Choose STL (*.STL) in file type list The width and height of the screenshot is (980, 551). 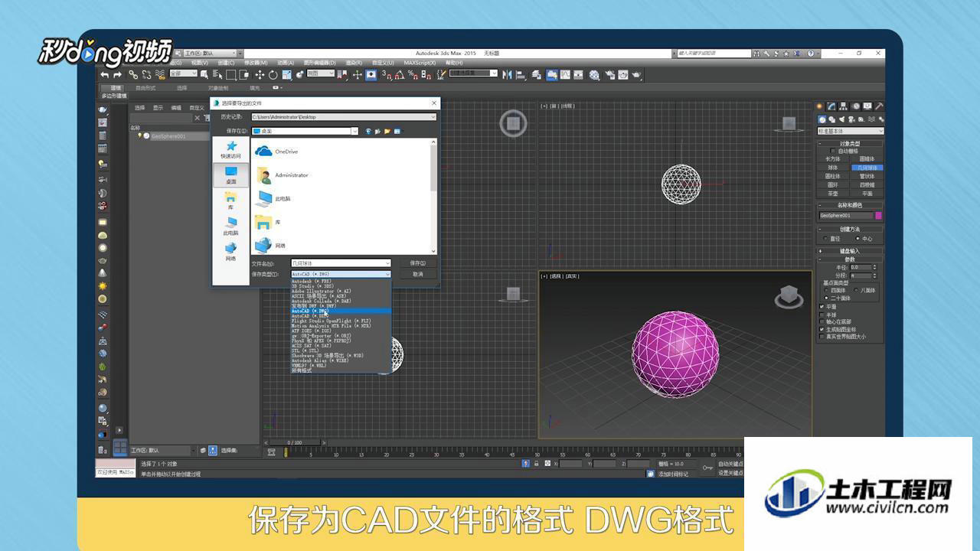(341, 350)
